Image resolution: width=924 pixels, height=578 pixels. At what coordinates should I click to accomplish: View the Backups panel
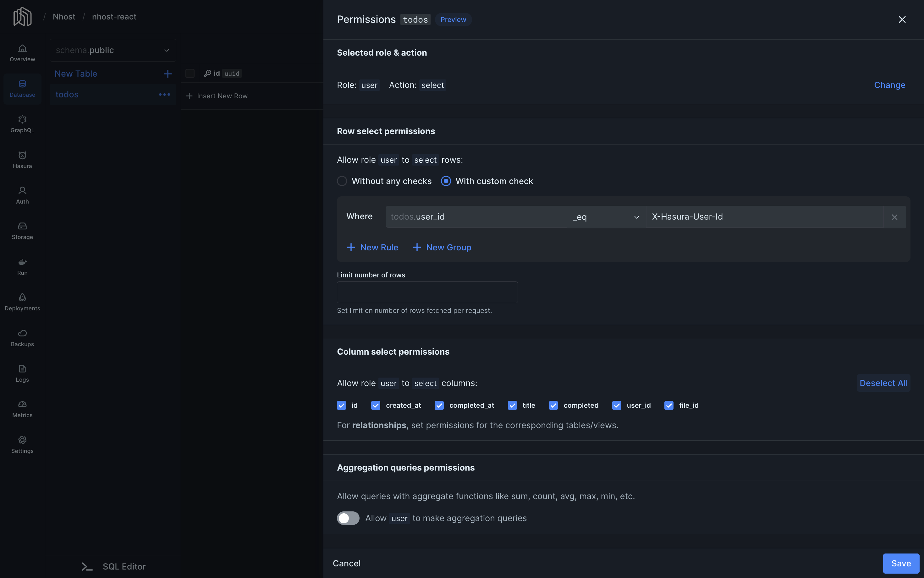[x=22, y=338]
